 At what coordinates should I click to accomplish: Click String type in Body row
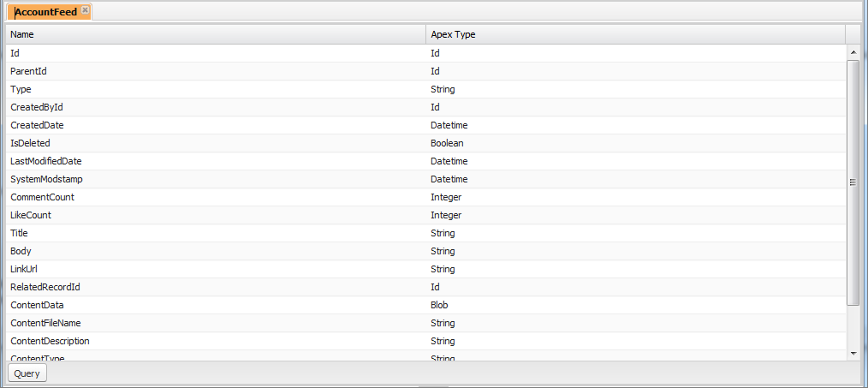[443, 251]
